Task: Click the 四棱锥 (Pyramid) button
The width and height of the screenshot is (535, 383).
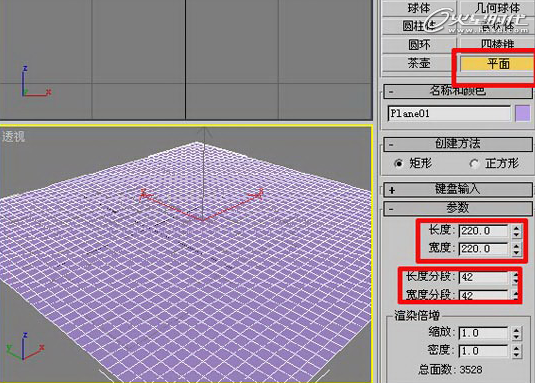Action: 497,44
